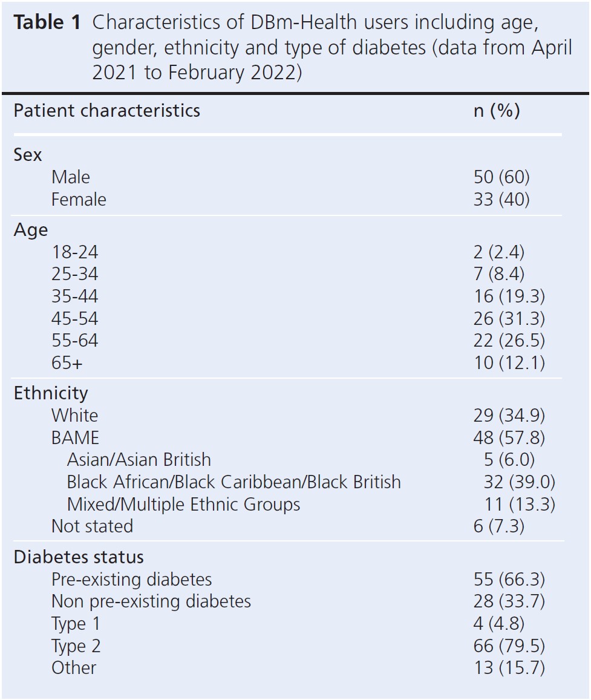Select the "18-24" age group label
Screen dimensions: 591x700
[74, 252]
